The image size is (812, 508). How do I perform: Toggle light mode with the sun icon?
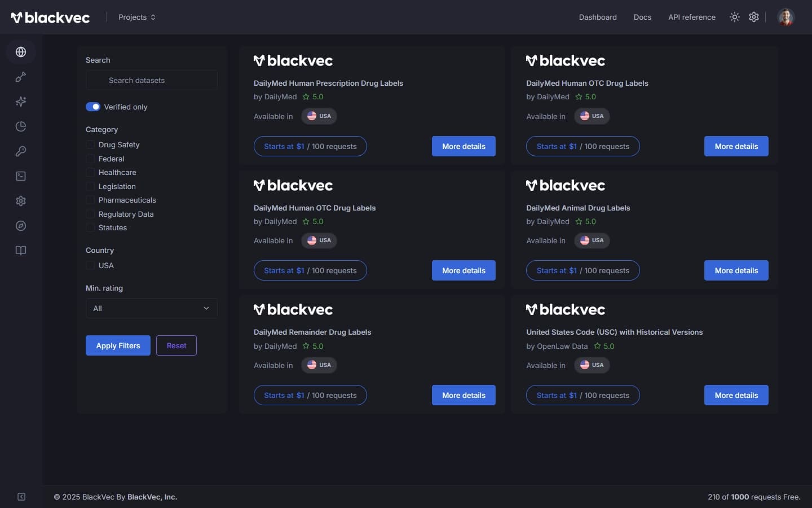(x=734, y=17)
